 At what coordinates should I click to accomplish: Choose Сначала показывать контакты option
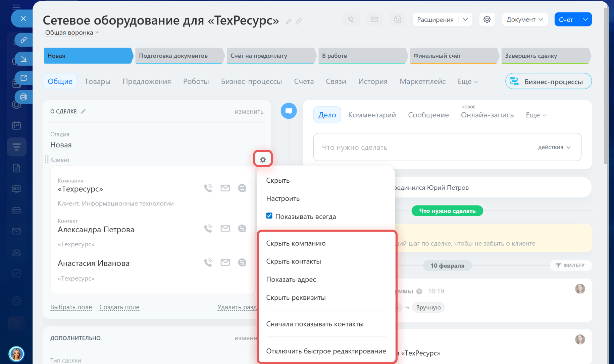314,324
